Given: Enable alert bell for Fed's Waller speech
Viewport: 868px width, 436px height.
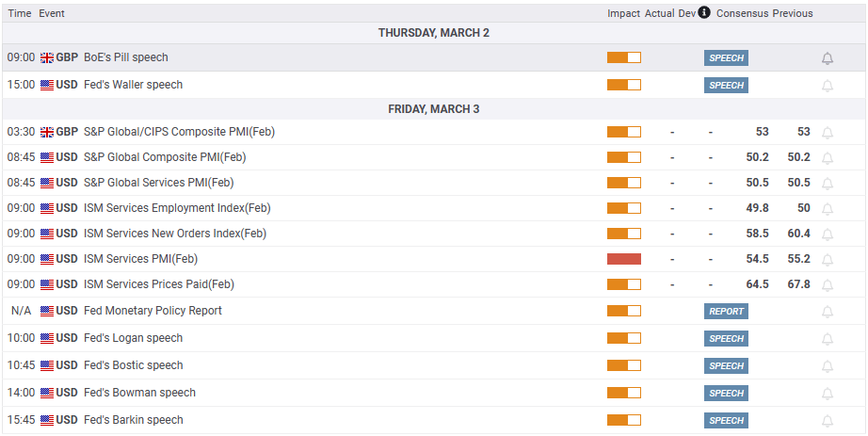Looking at the screenshot, I should (828, 86).
